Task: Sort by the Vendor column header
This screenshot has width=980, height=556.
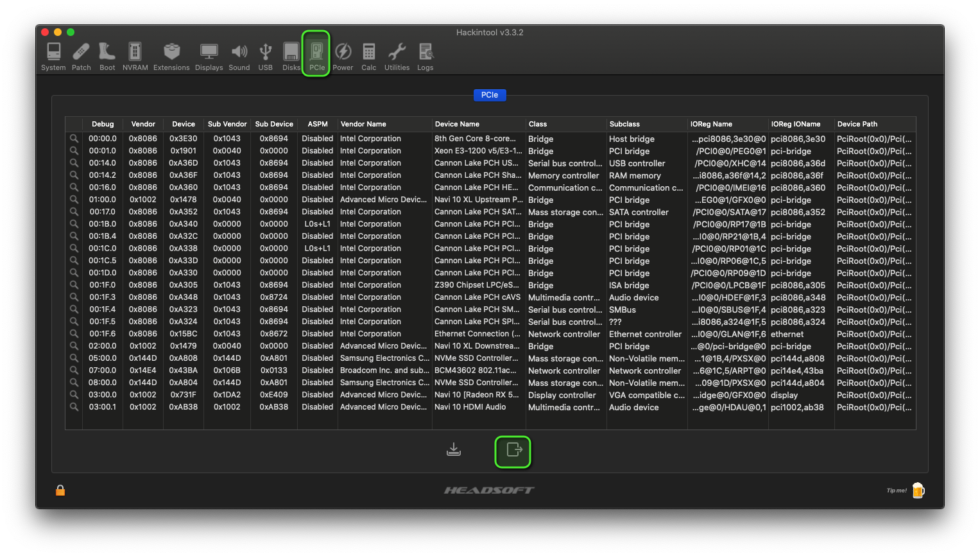Action: point(143,125)
